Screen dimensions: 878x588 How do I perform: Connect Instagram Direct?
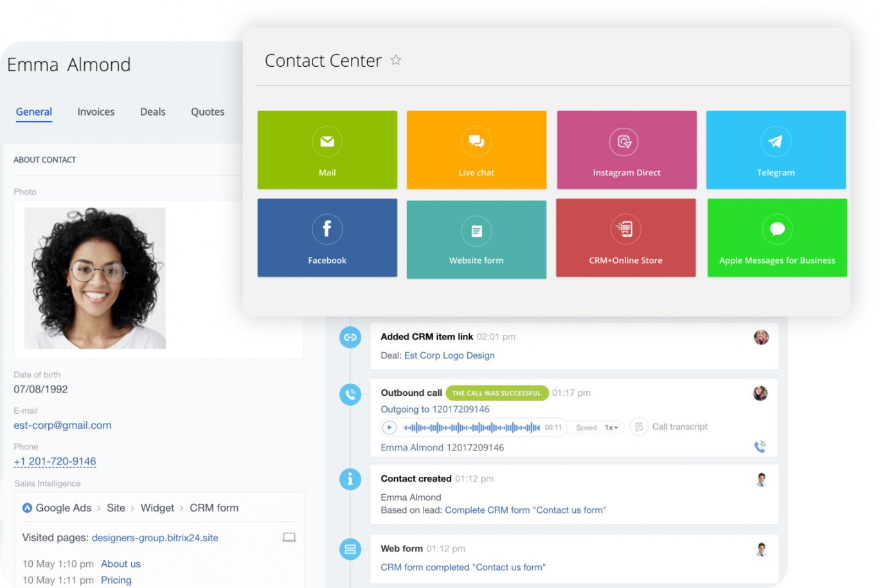tap(626, 150)
